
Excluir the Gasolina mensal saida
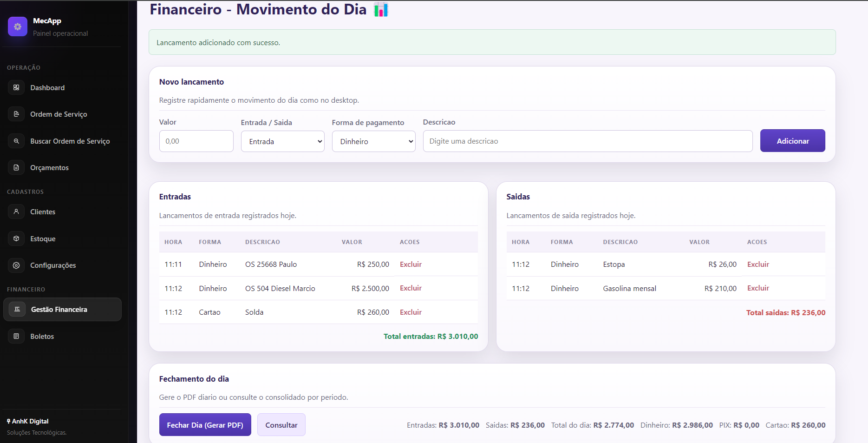(757, 288)
